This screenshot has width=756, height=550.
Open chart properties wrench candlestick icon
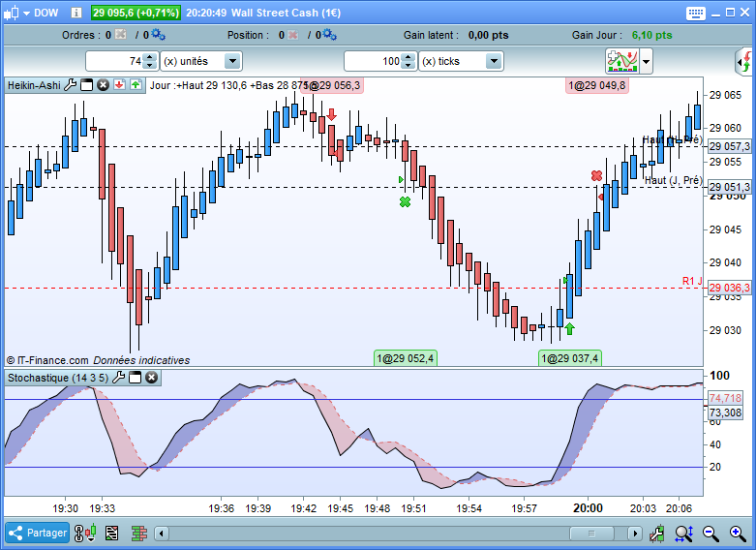point(656,534)
